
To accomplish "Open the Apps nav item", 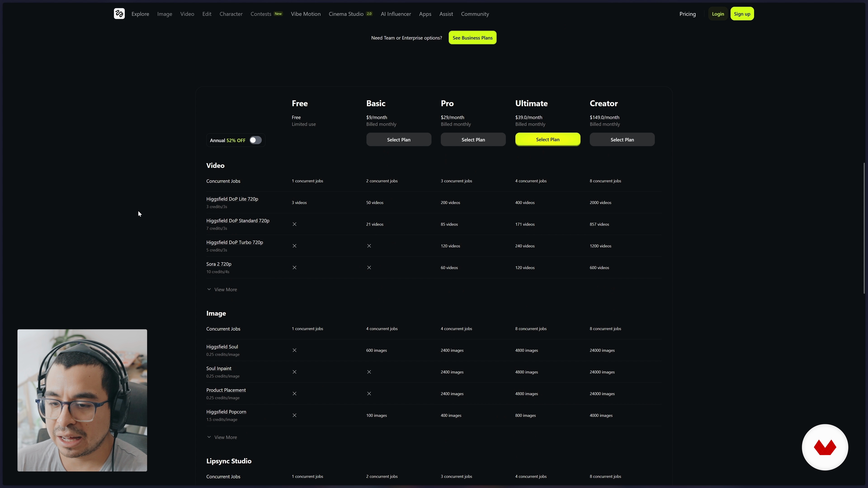I will 425,14.
